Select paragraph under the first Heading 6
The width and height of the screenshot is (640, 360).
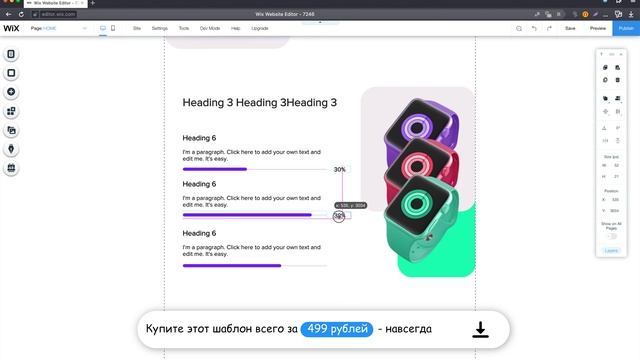251,155
